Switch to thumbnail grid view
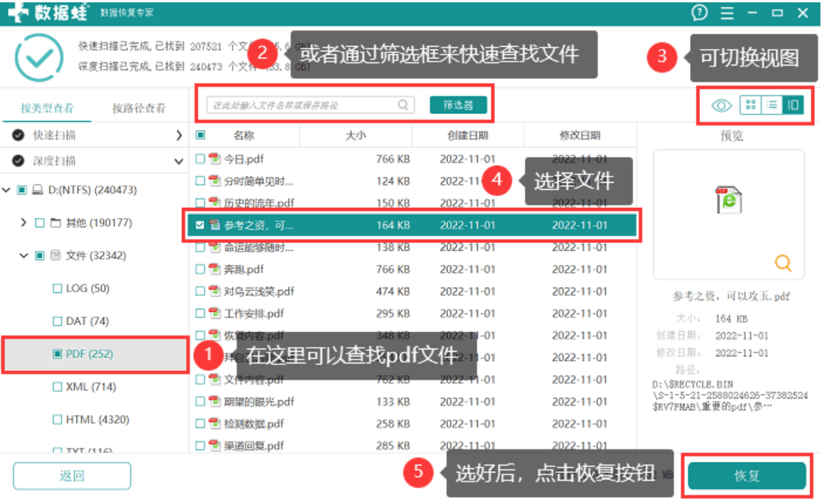 [x=750, y=105]
